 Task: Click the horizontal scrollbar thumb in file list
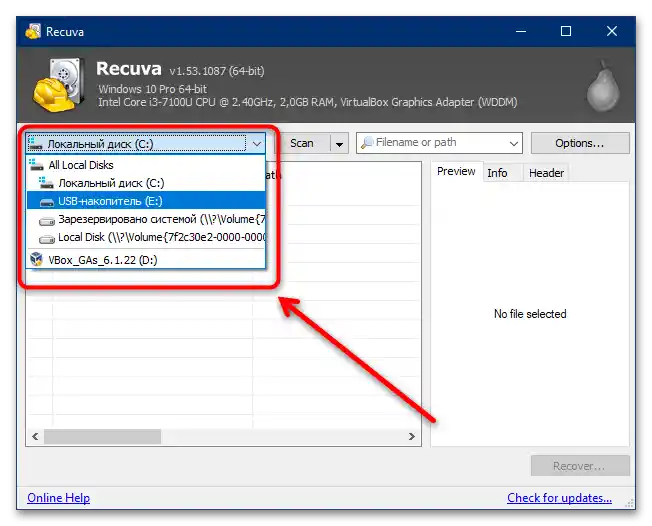[102, 437]
